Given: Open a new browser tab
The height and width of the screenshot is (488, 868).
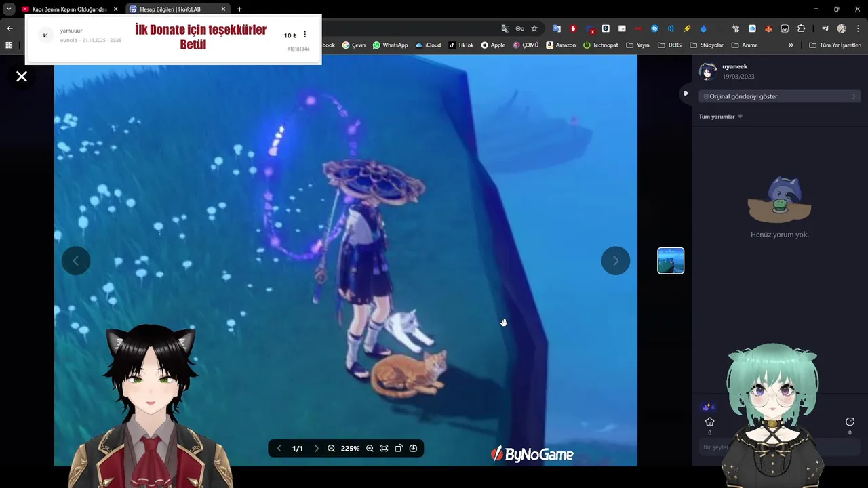Looking at the screenshot, I should (x=239, y=9).
